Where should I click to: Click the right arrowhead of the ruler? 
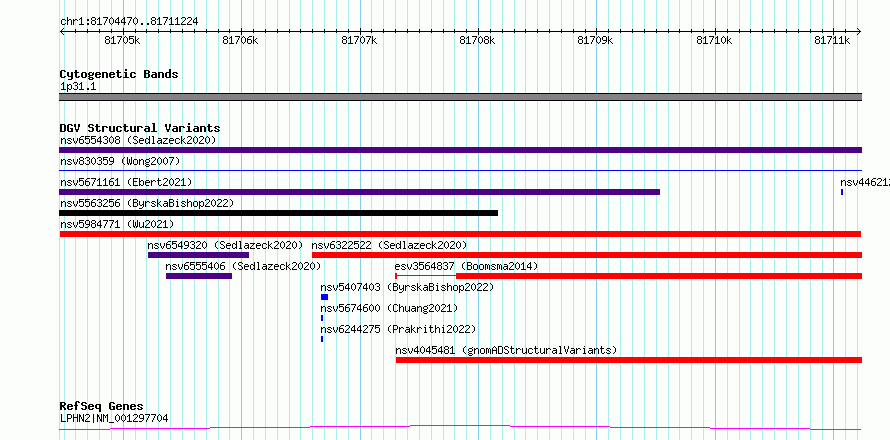click(x=859, y=32)
